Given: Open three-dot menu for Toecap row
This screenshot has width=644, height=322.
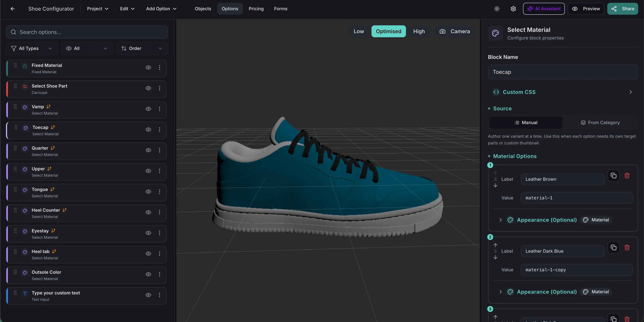Looking at the screenshot, I should pos(160,130).
